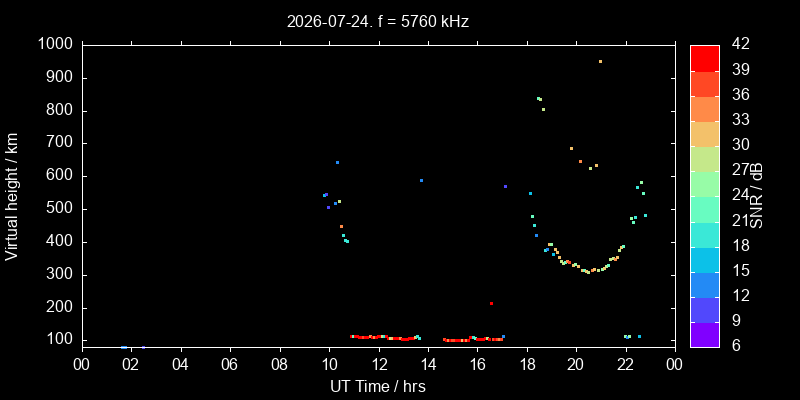
Task: Select the orange 33-36 dB colorbar segment
Action: coord(705,109)
